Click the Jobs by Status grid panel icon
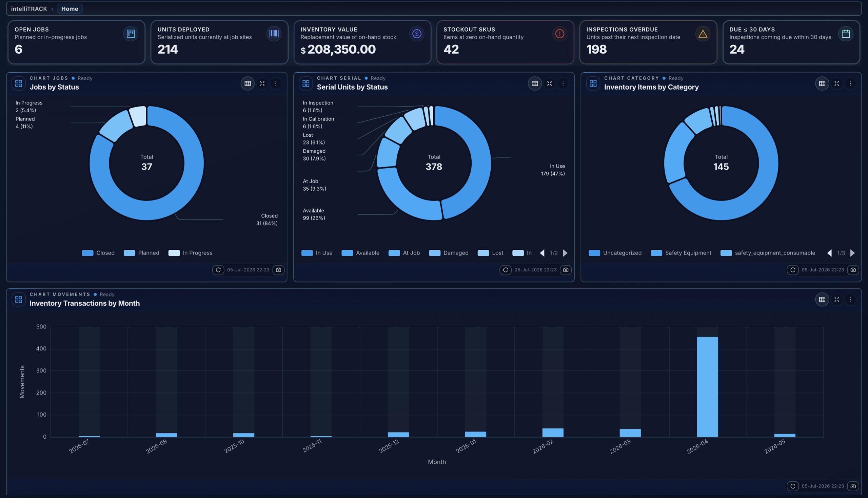Image resolution: width=868 pixels, height=498 pixels. 18,83
